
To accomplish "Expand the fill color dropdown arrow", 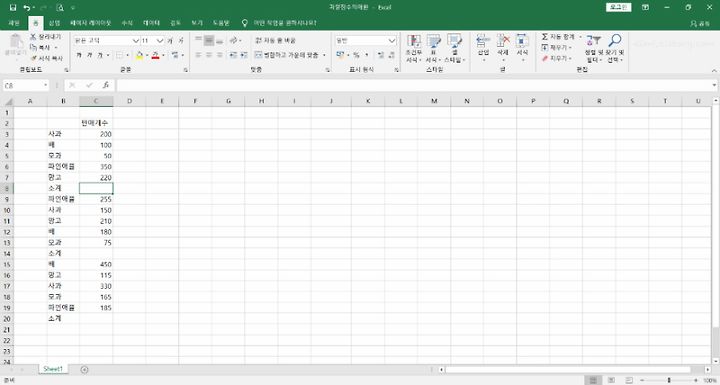I will [x=147, y=55].
